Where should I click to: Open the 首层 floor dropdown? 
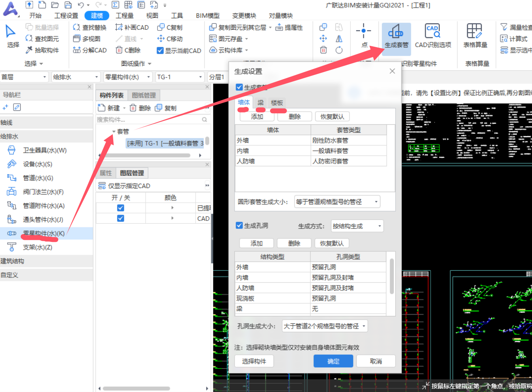point(24,77)
